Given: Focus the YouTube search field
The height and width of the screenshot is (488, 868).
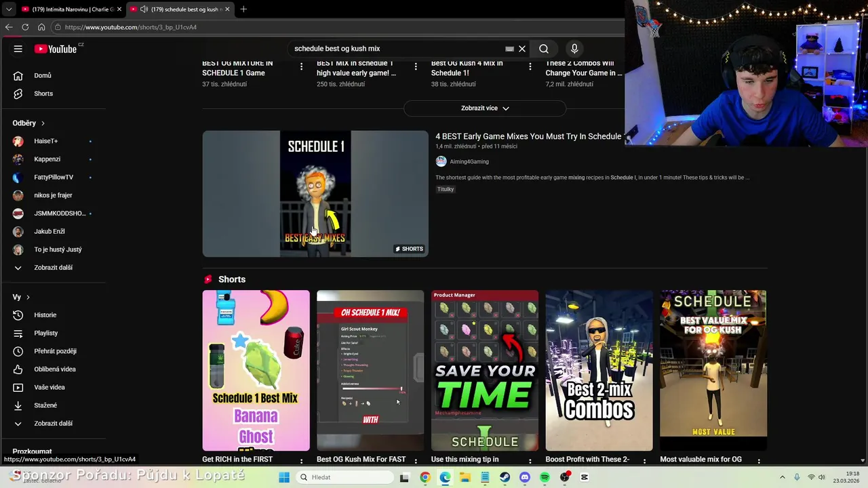Looking at the screenshot, I should click(x=397, y=49).
